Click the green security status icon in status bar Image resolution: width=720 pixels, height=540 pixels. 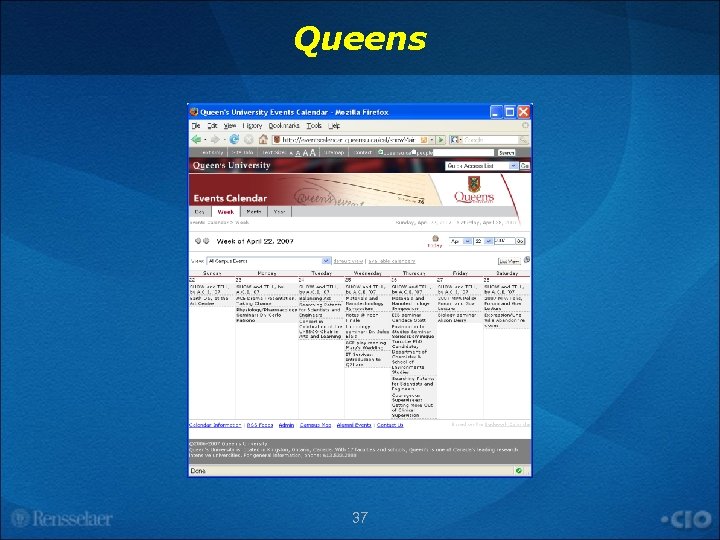coord(519,471)
